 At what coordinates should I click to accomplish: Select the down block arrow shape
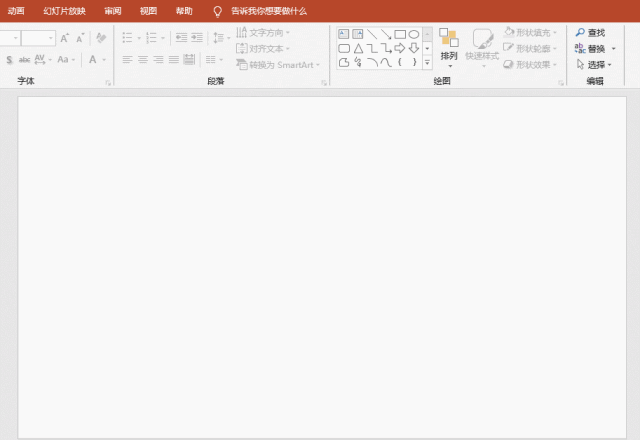[x=414, y=48]
